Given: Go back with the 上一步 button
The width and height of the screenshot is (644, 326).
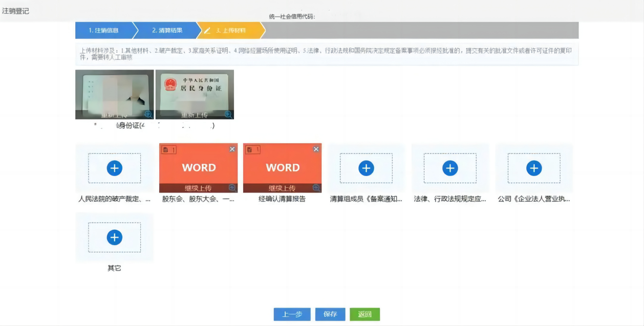Looking at the screenshot, I should click(x=292, y=314).
